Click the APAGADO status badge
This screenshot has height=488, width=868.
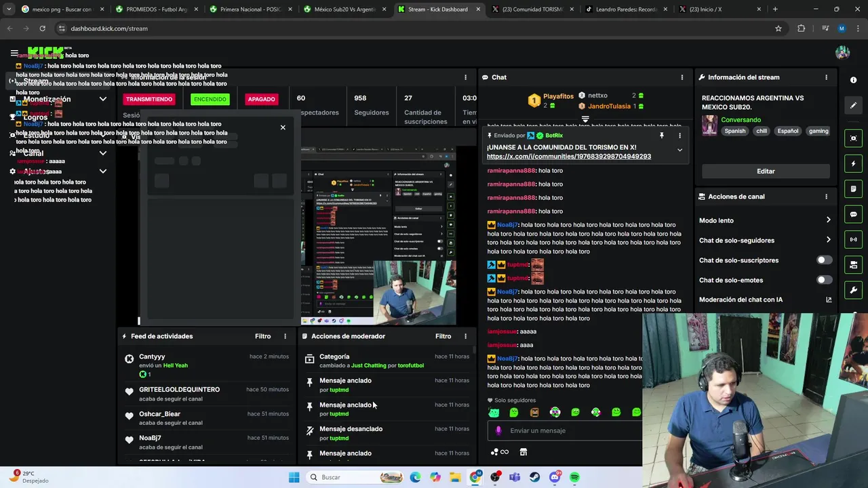coord(261,99)
